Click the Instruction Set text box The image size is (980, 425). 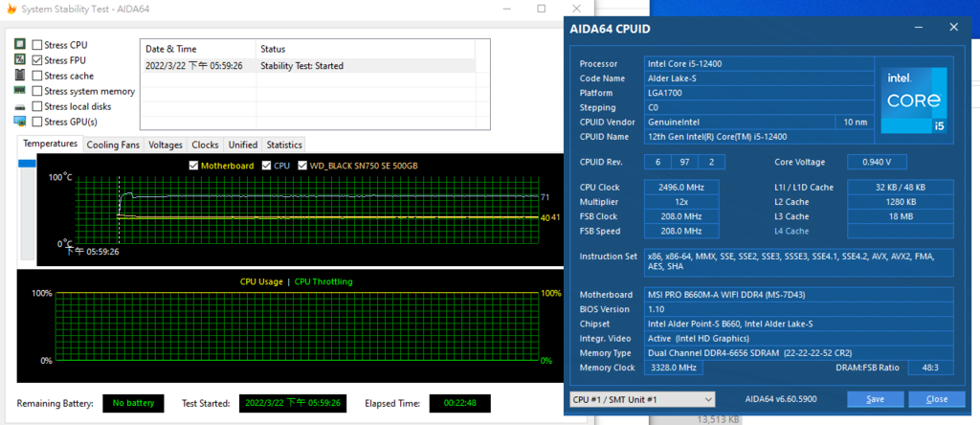click(799, 262)
